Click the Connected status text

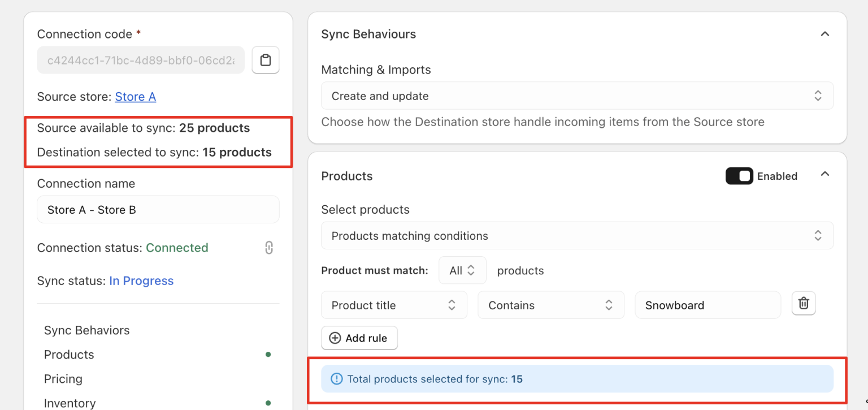tap(177, 248)
